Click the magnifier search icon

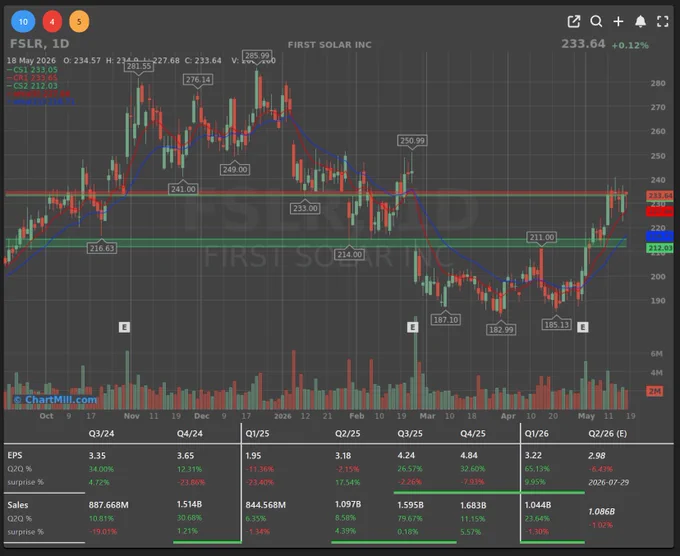tap(596, 21)
